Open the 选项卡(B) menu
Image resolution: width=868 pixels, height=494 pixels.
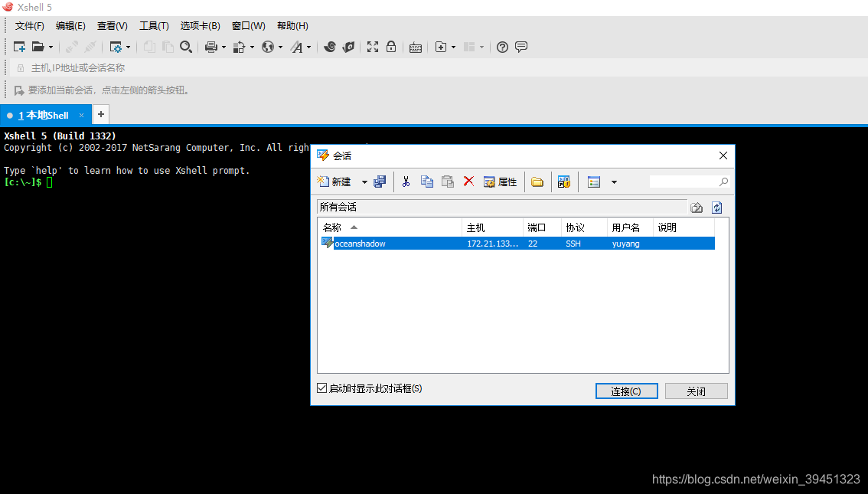(x=200, y=26)
